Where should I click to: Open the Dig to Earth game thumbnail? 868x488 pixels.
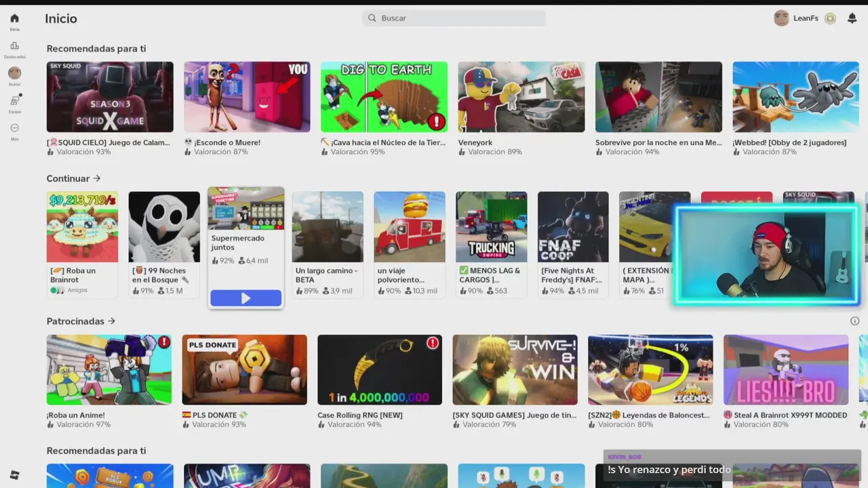click(384, 97)
